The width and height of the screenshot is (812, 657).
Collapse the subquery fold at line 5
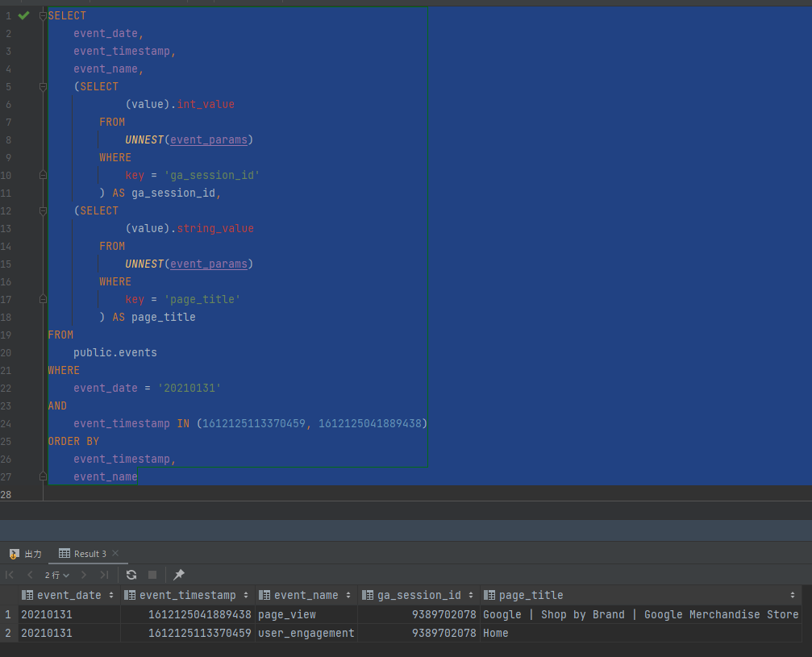(43, 86)
